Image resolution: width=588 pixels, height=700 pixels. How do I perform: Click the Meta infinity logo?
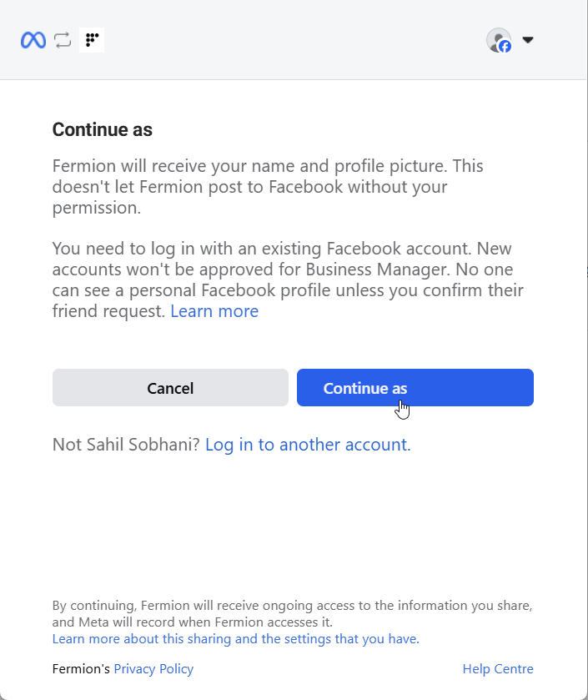(33, 40)
